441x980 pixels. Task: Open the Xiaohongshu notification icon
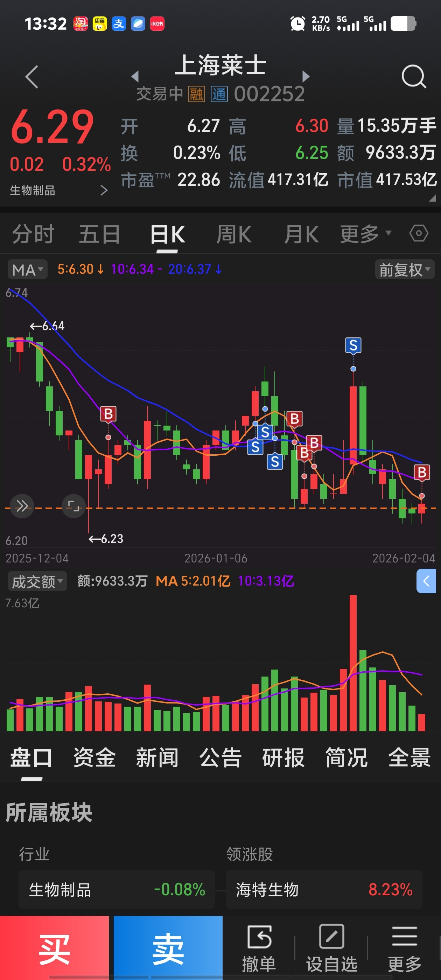pyautogui.click(x=157, y=23)
